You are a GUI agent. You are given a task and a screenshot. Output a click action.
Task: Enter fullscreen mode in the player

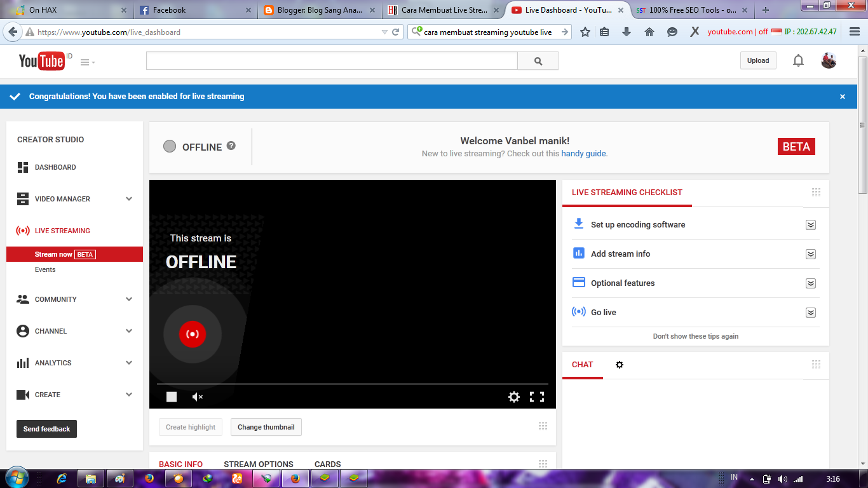pos(537,397)
